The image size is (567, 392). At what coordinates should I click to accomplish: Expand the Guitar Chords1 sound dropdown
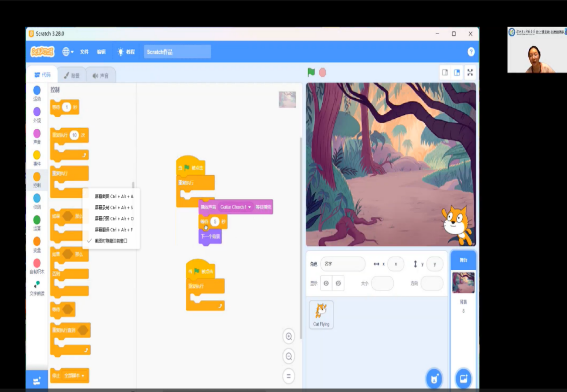(x=249, y=207)
